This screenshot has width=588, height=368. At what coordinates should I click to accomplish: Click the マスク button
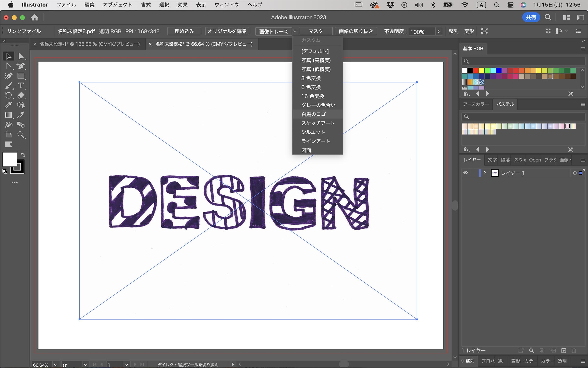(x=316, y=31)
